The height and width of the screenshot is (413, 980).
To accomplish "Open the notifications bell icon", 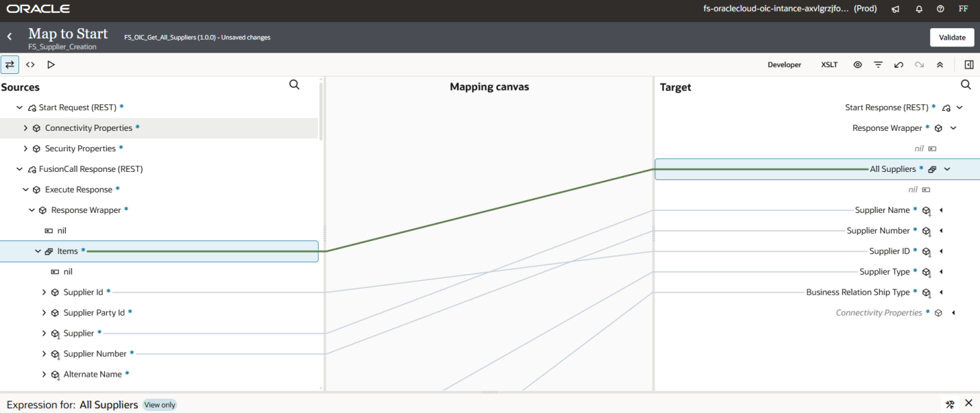I will 918,10.
